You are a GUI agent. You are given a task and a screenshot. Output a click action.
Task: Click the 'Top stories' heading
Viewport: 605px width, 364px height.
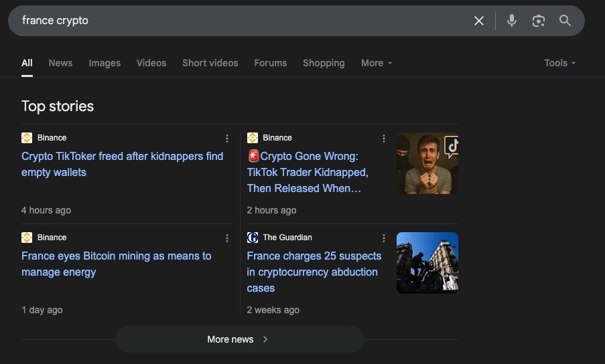click(x=58, y=106)
